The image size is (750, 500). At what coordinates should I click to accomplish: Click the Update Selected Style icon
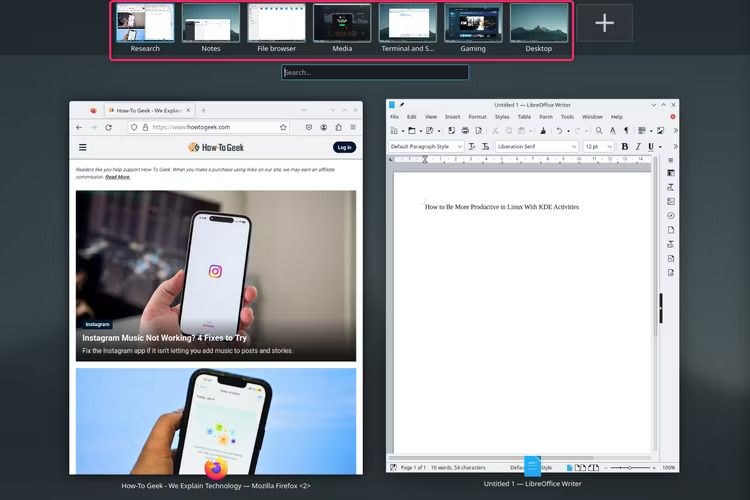pyautogui.click(x=472, y=146)
